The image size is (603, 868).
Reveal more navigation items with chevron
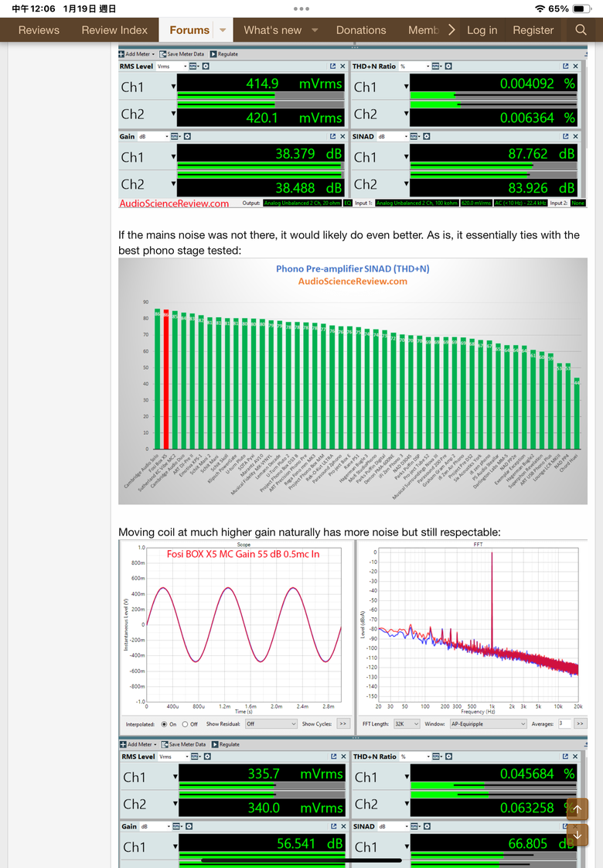pos(451,30)
